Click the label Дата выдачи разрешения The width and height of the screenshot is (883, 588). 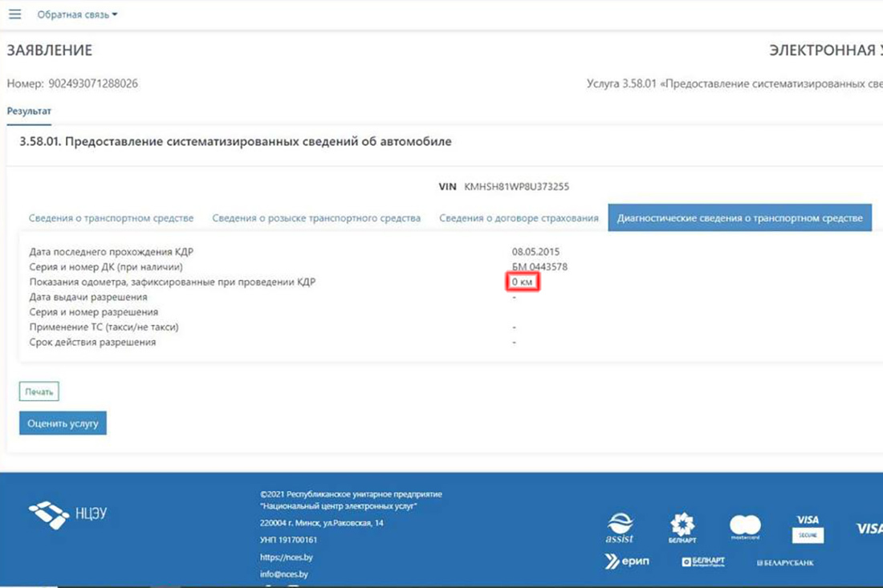tap(87, 297)
